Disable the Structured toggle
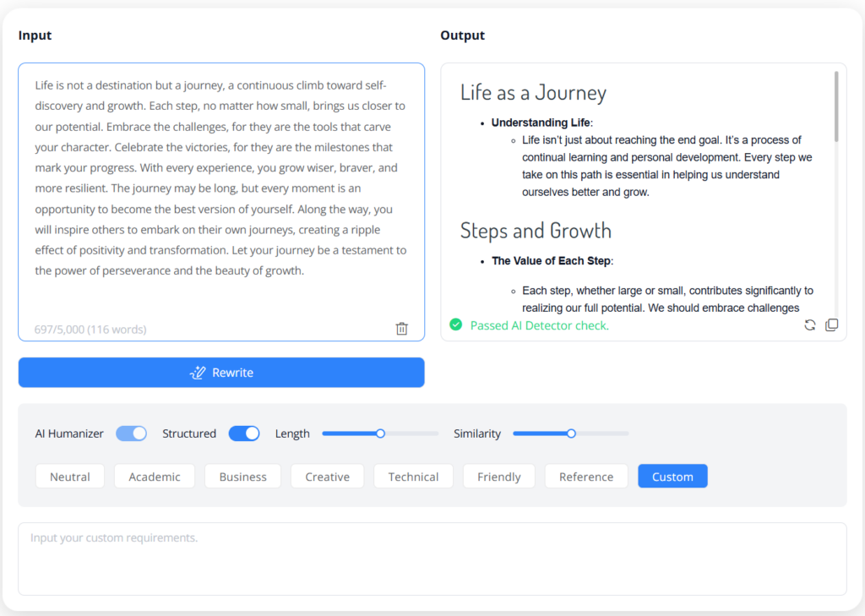865x616 pixels. tap(244, 433)
